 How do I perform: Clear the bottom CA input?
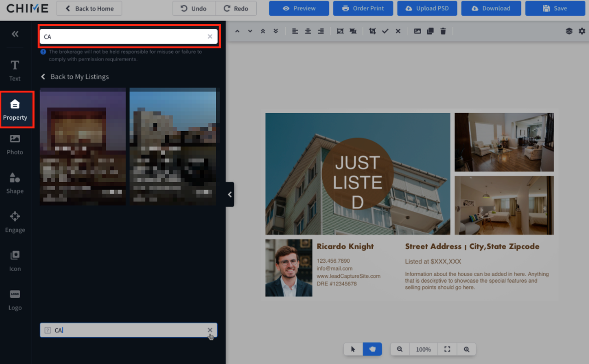(210, 330)
